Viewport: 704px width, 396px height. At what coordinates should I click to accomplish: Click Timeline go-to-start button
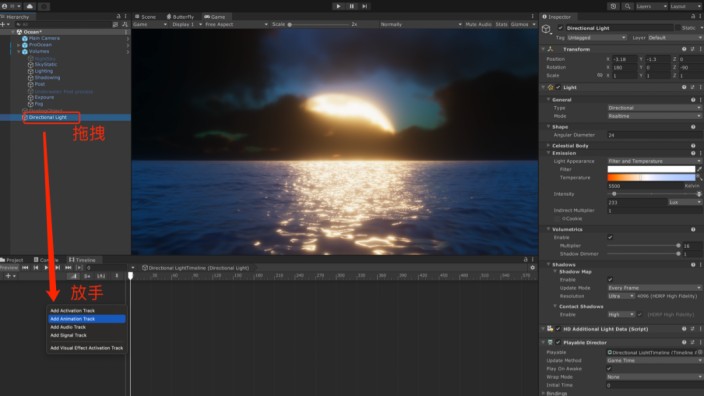click(25, 268)
